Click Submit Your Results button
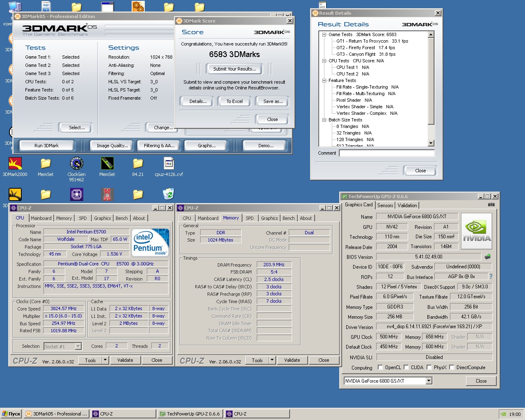This screenshot has width=525, height=420. click(235, 69)
